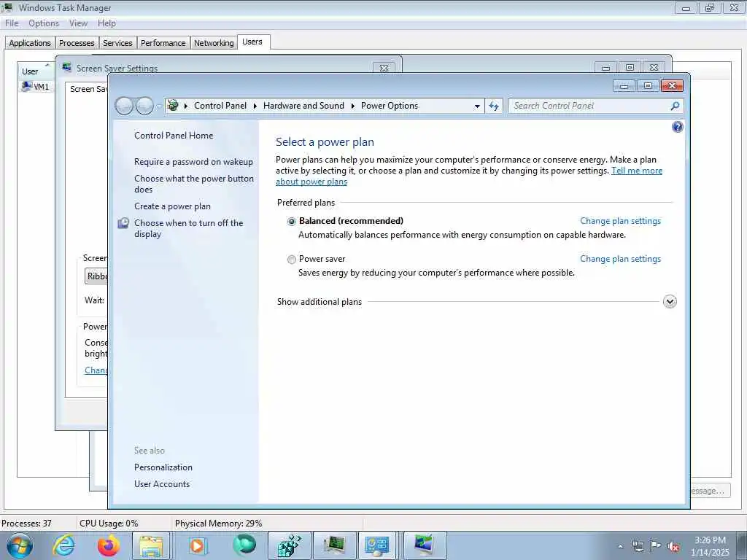The width and height of the screenshot is (747, 560).
Task: Switch to the Performance tab in Task Manager
Action: [163, 43]
